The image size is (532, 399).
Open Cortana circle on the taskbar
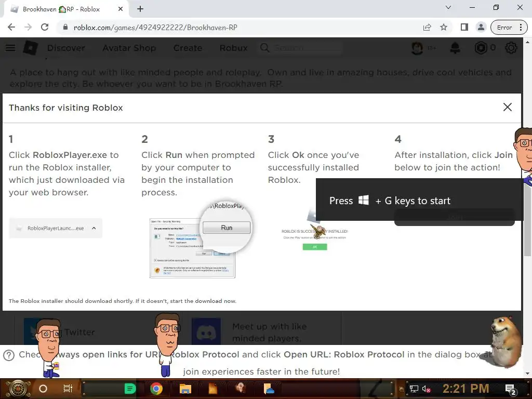click(43, 389)
